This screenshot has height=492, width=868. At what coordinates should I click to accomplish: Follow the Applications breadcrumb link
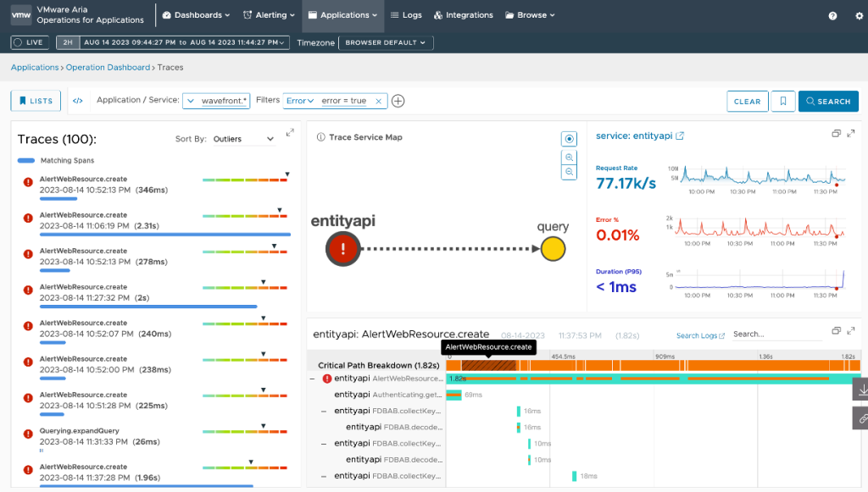(x=35, y=68)
